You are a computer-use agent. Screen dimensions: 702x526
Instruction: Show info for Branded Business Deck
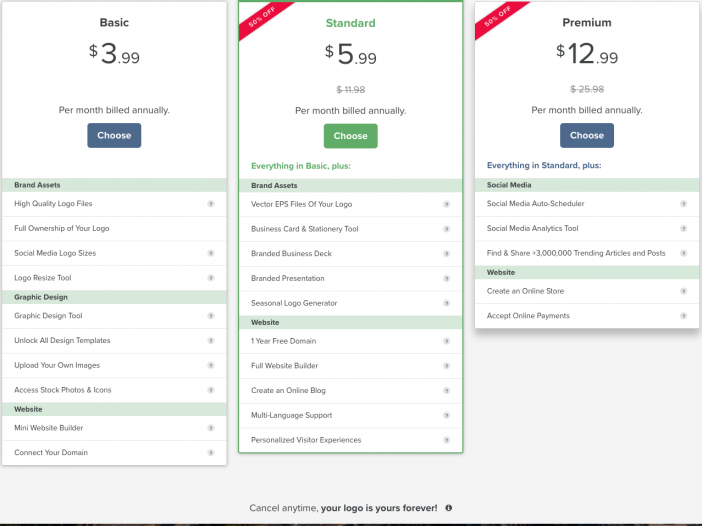click(446, 253)
